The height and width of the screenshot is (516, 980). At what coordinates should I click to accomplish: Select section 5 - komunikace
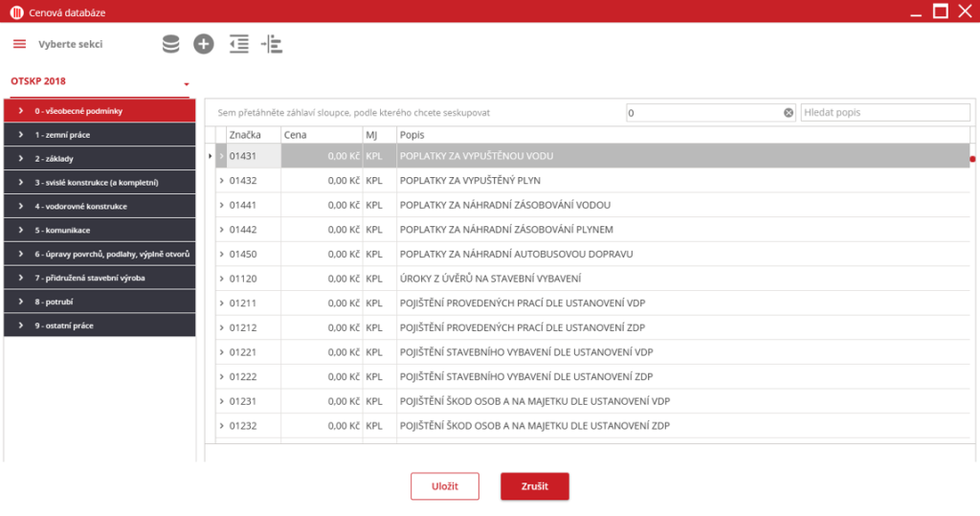(100, 230)
